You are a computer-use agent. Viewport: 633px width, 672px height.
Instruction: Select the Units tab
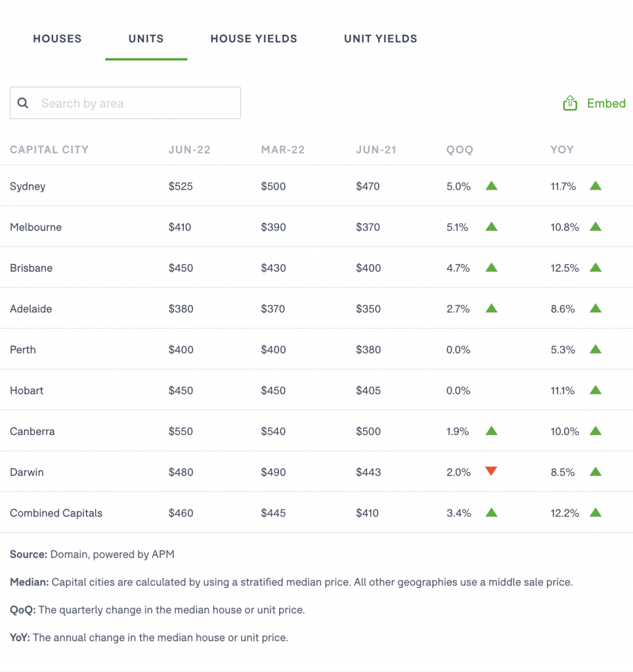pyautogui.click(x=146, y=39)
